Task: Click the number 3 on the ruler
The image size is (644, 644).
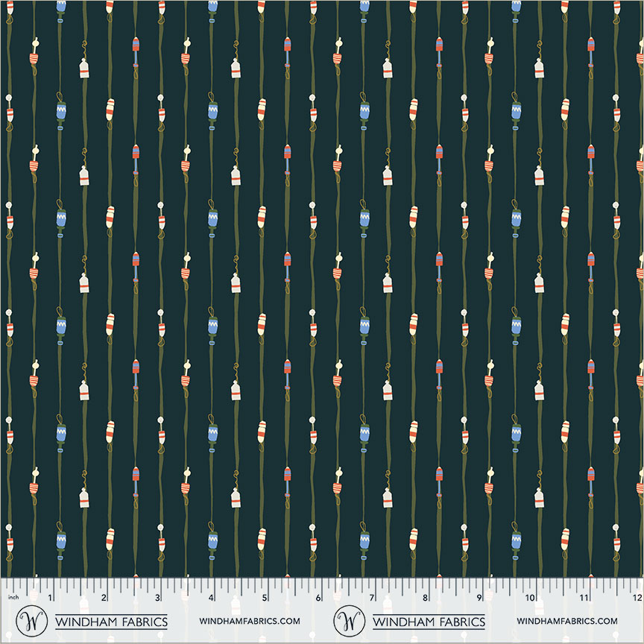Action: 158,598
